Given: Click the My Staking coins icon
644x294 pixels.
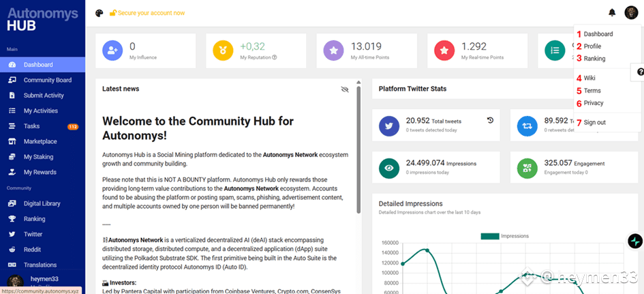Looking at the screenshot, I should tap(12, 157).
